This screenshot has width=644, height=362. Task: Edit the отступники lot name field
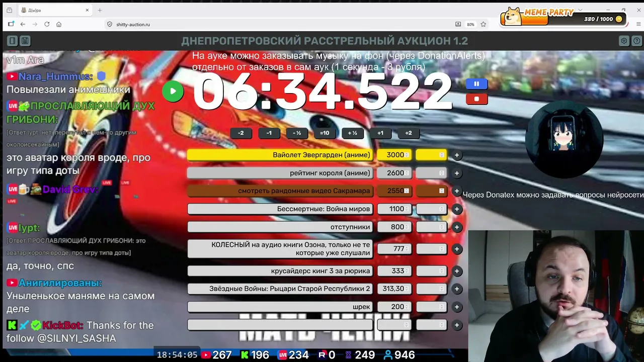click(x=280, y=227)
